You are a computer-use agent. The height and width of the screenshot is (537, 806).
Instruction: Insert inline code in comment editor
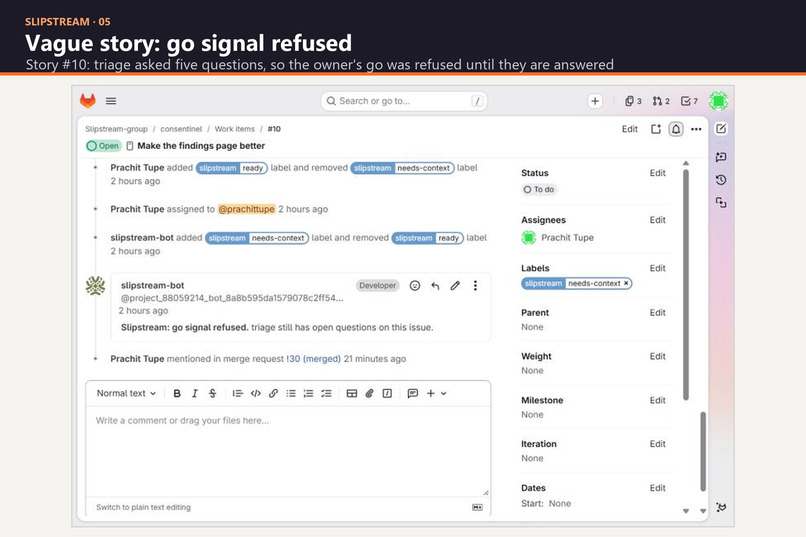point(255,394)
